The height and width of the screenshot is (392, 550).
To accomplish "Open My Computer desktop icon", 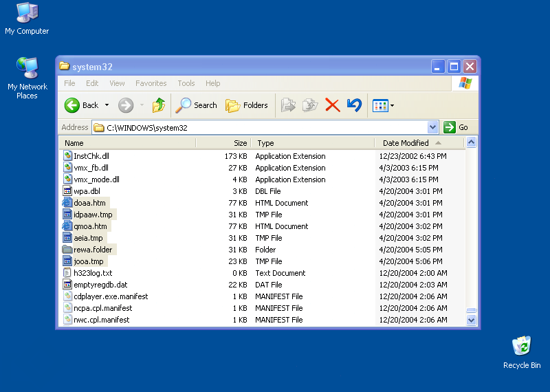I will (x=27, y=19).
